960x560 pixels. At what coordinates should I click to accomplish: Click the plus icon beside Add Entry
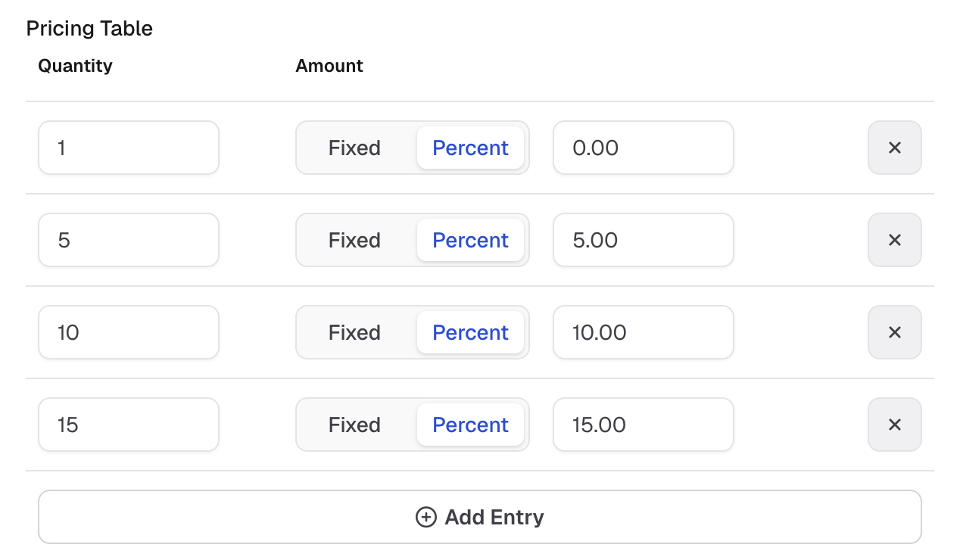point(426,517)
